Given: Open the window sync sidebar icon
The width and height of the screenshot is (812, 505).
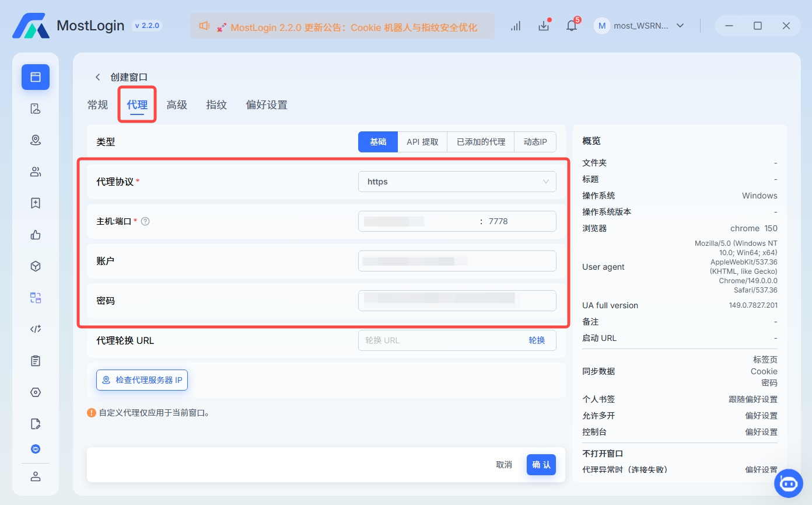Looking at the screenshot, I should [36, 298].
